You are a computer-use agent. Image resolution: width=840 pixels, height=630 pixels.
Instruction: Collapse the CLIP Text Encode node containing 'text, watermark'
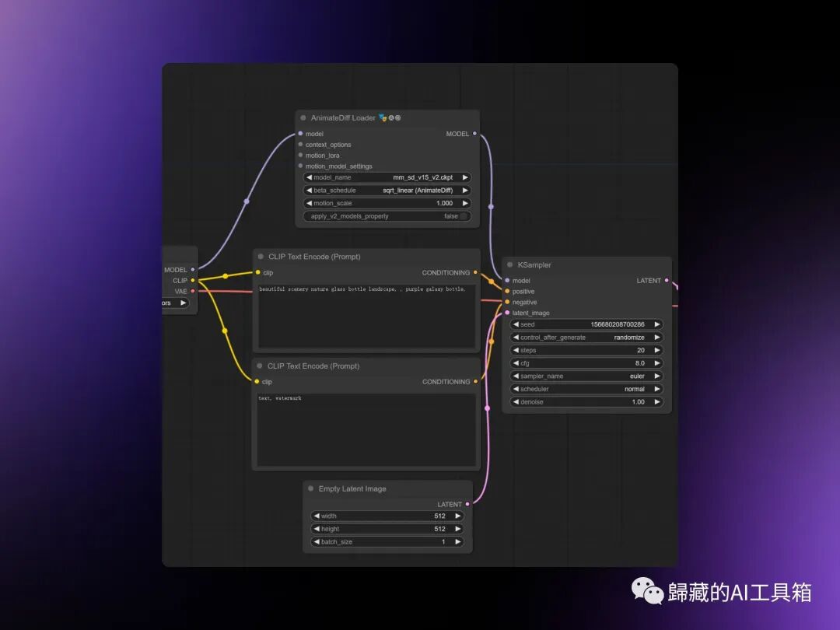(x=260, y=366)
